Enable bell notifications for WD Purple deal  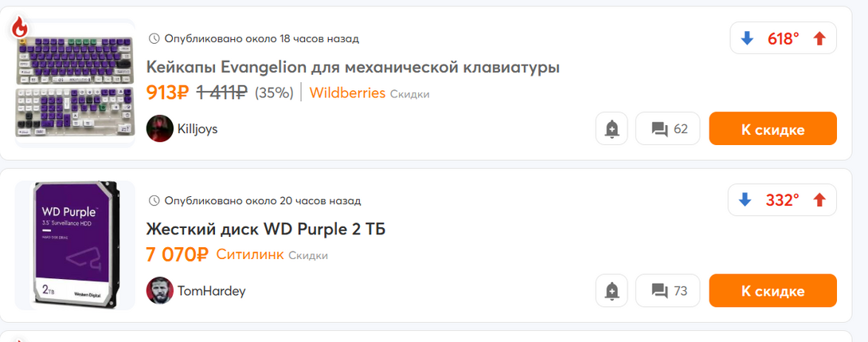point(612,291)
